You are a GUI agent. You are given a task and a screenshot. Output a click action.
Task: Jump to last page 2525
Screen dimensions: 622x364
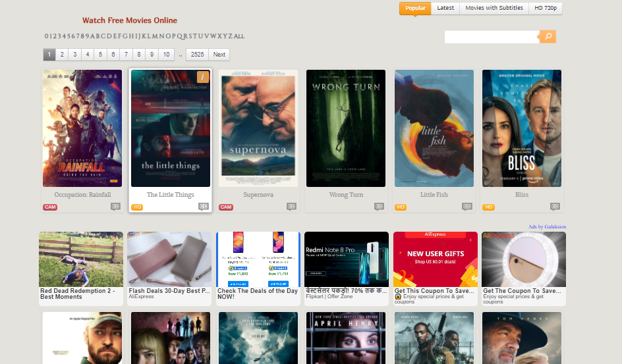click(x=198, y=55)
